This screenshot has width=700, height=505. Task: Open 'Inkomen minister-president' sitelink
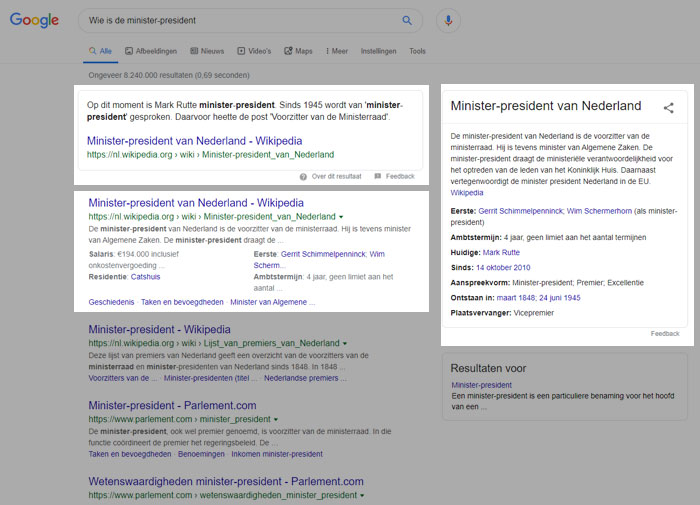277,454
